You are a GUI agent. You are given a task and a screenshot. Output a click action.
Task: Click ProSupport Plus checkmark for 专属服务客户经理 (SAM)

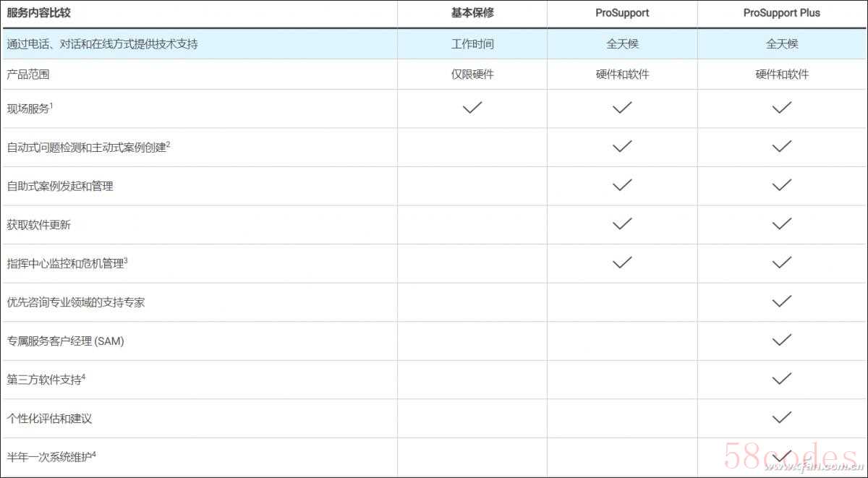click(782, 340)
